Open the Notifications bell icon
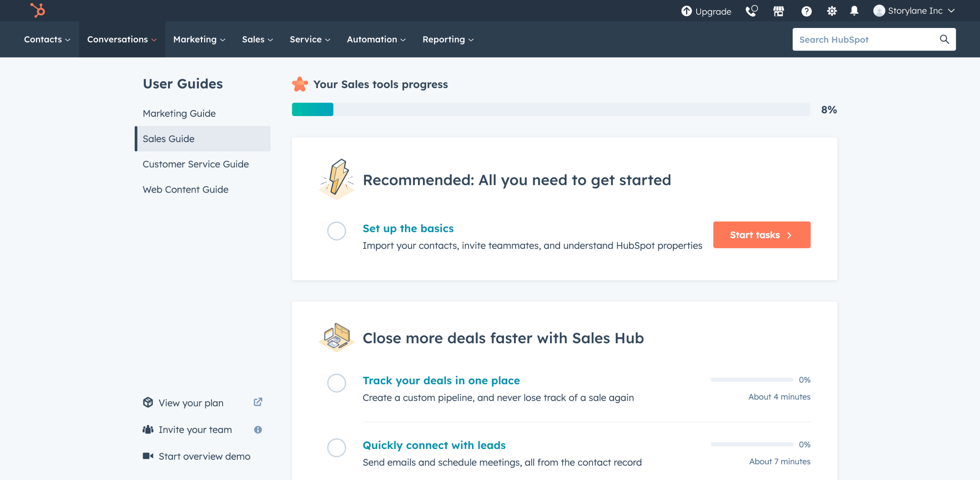This screenshot has height=480, width=980. pyautogui.click(x=854, y=11)
